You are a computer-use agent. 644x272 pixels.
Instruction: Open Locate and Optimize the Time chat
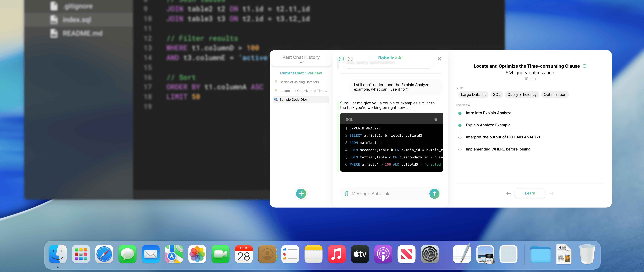(303, 91)
